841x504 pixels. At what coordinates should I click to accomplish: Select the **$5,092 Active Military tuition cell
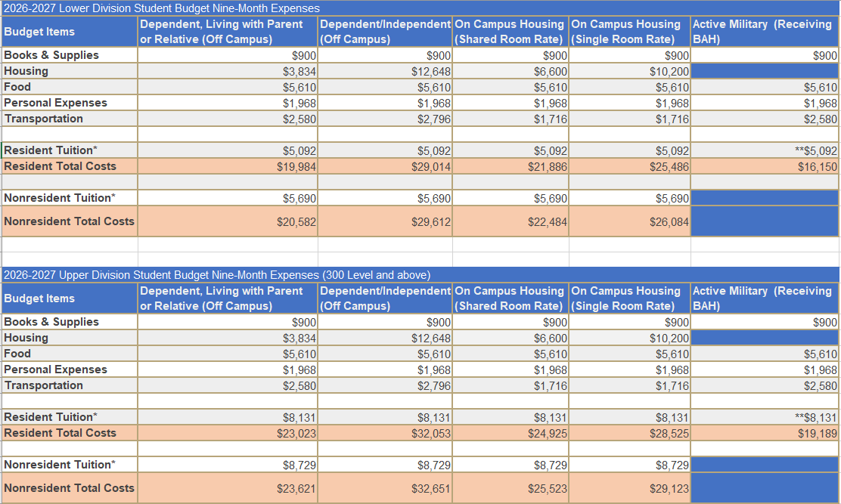click(x=764, y=150)
